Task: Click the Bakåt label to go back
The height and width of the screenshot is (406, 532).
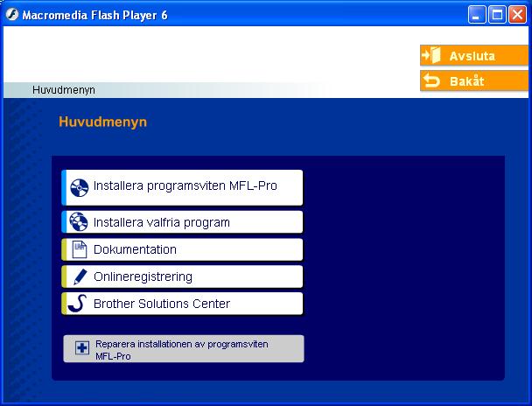Action: [467, 81]
